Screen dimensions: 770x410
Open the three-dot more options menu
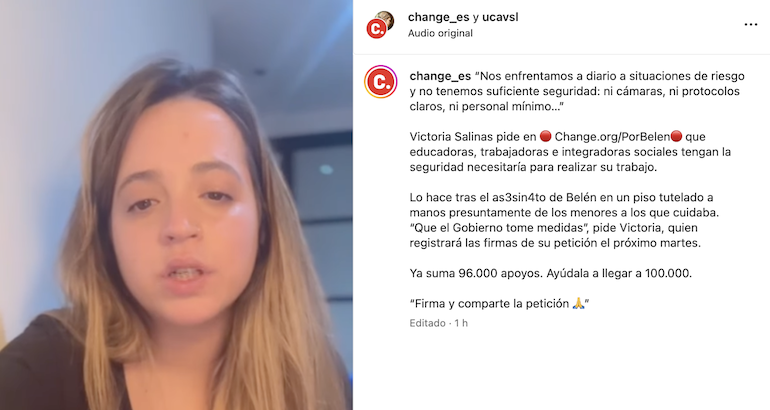[750, 25]
